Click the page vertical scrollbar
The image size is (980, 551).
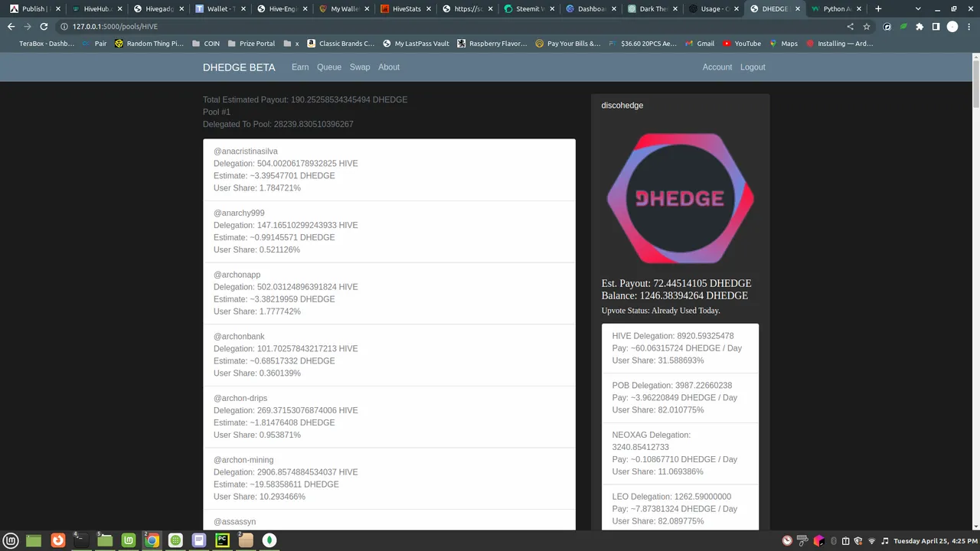point(975,84)
